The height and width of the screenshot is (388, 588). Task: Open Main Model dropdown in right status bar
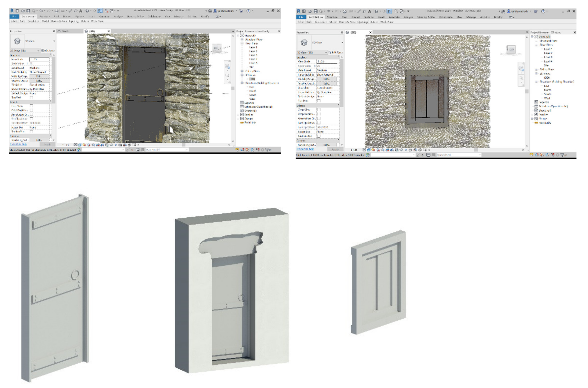(x=479, y=155)
